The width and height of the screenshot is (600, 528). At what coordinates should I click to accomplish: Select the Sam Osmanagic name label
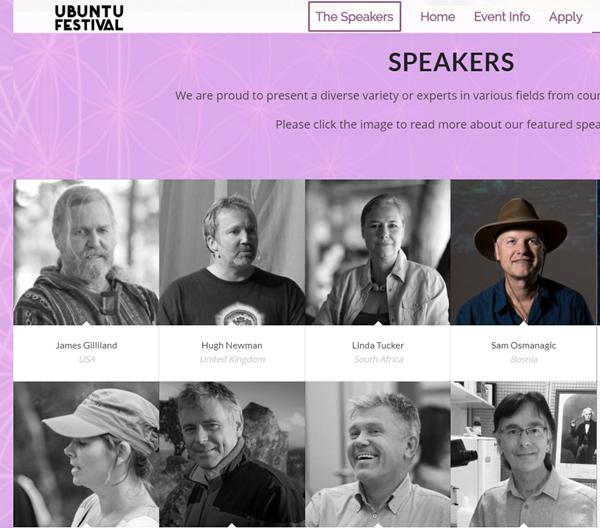coord(523,345)
